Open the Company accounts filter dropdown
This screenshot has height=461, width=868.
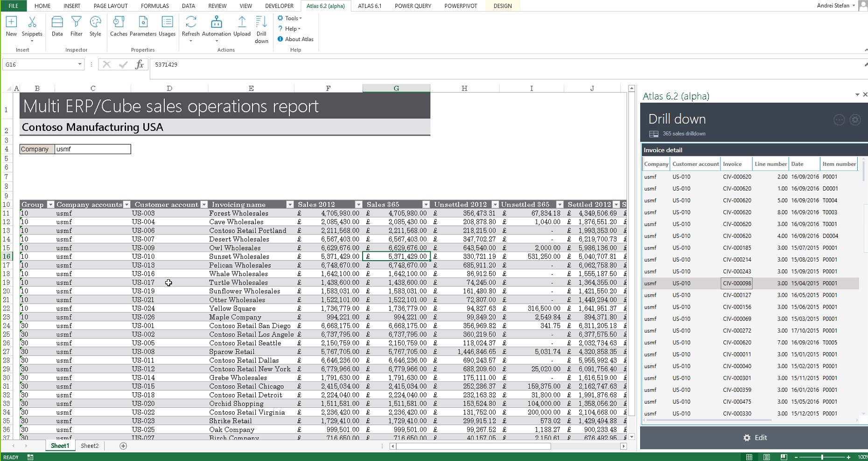126,205
